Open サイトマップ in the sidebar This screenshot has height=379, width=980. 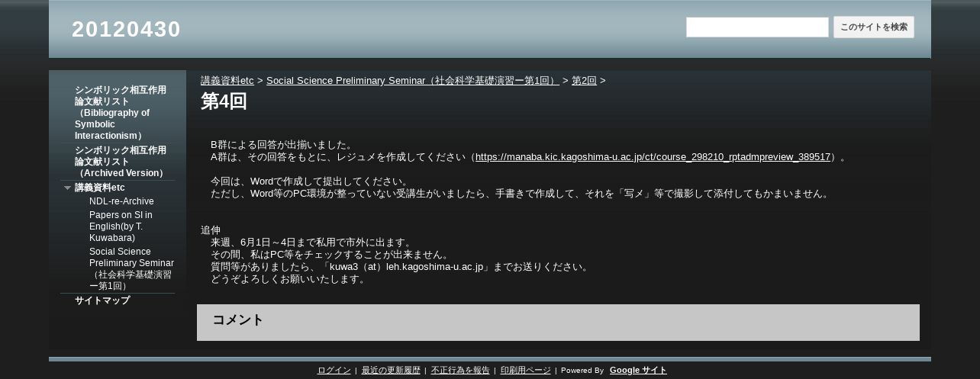pyautogui.click(x=102, y=300)
